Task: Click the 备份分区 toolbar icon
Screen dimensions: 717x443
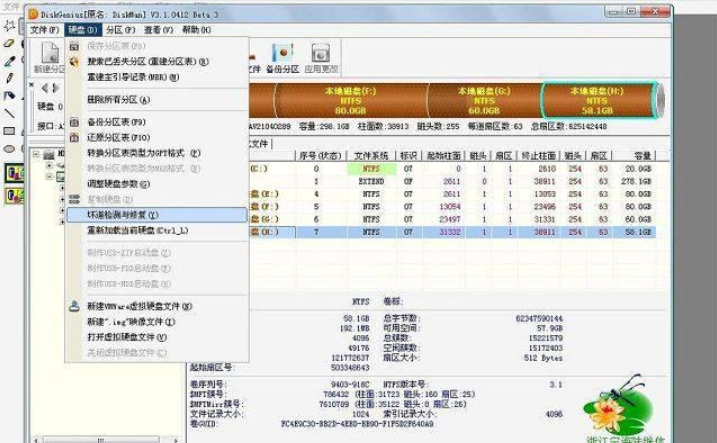Action: [x=282, y=58]
